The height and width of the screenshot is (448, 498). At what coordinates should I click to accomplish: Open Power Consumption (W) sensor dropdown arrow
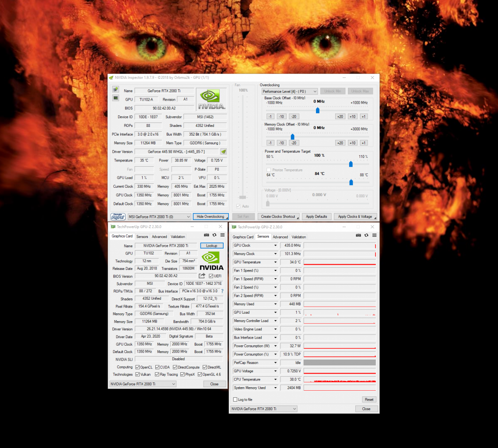(x=275, y=346)
